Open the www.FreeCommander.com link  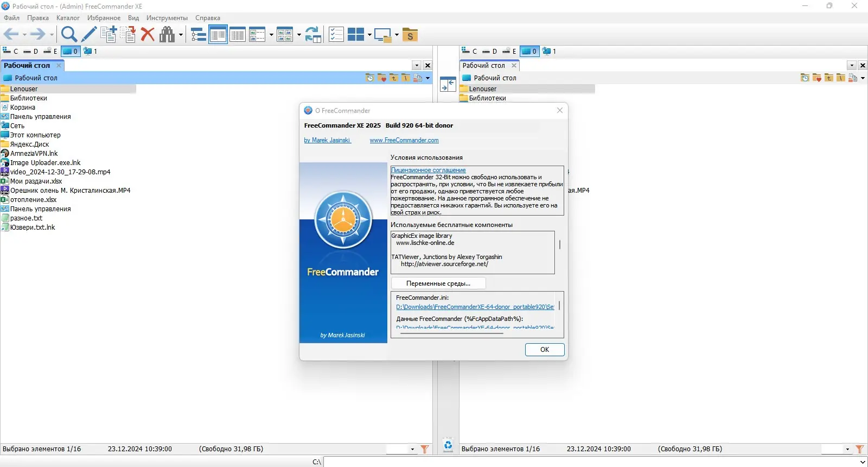pos(404,140)
